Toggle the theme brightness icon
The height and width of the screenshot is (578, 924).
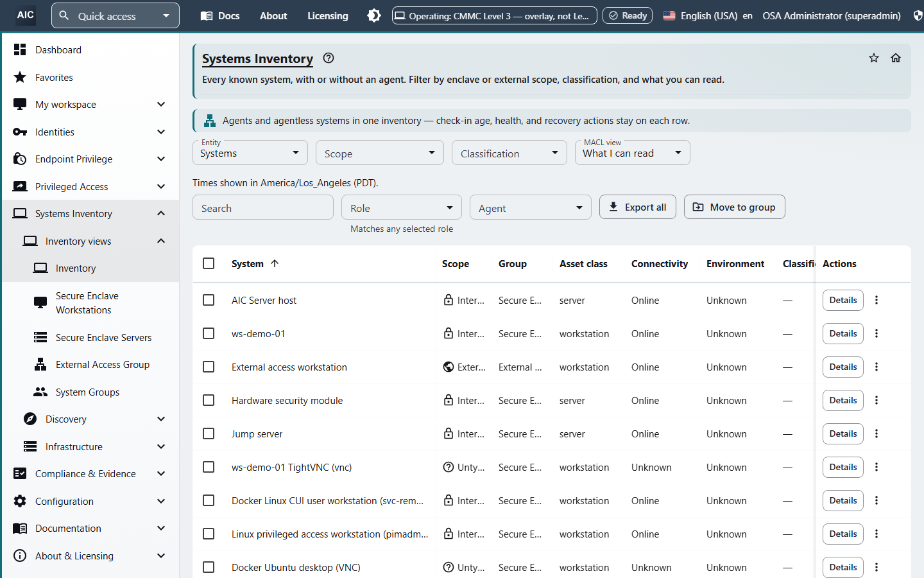374,15
